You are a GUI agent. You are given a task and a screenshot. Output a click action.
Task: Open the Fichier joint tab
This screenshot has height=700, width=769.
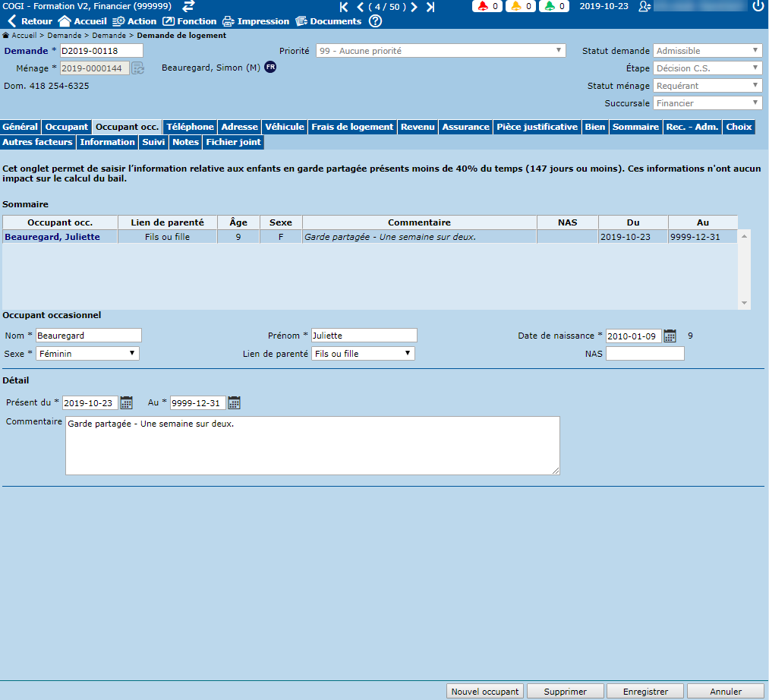coord(233,142)
